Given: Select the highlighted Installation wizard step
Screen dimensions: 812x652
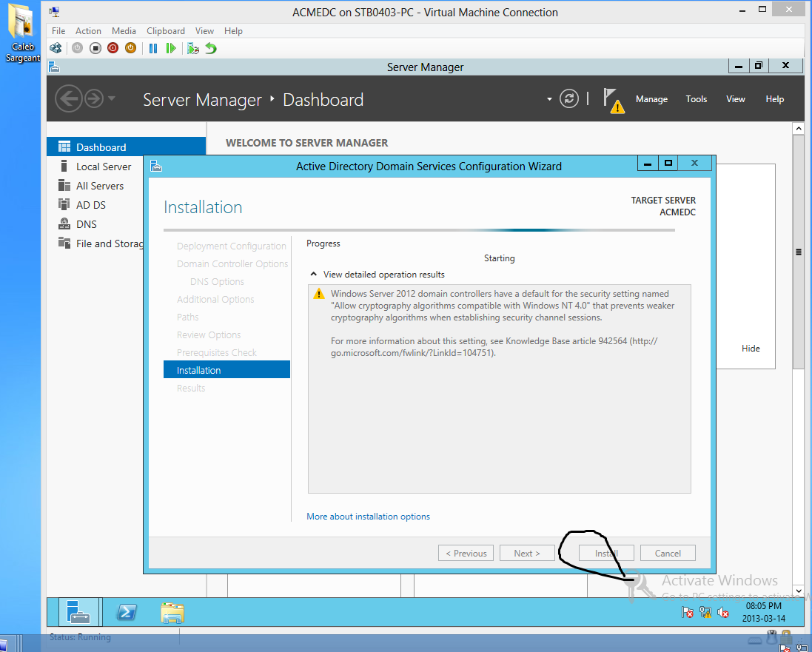Looking at the screenshot, I should click(227, 370).
